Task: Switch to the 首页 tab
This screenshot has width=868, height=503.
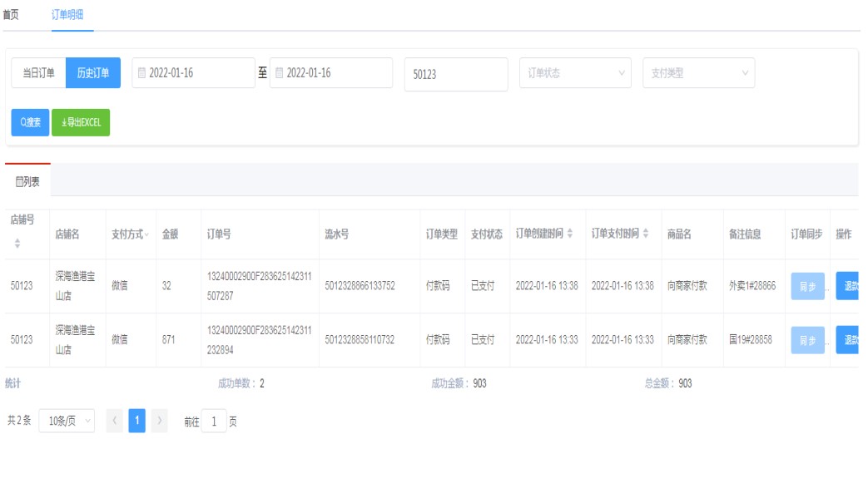Action: tap(12, 15)
